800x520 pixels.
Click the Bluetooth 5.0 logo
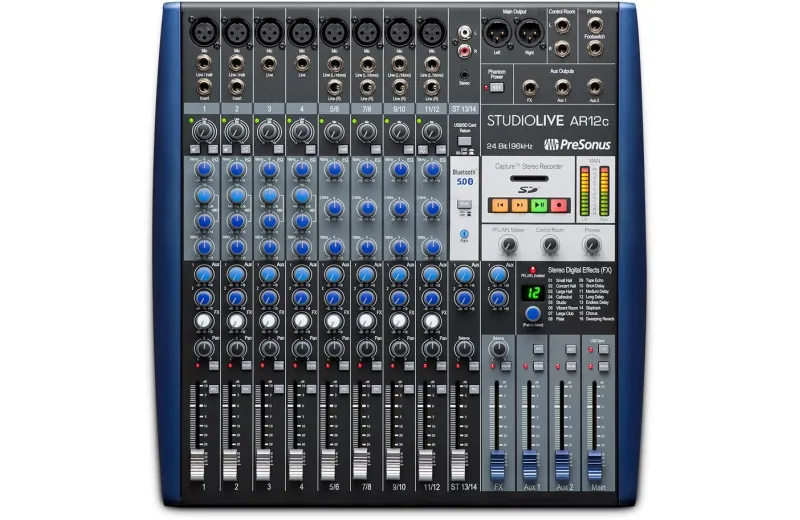tap(464, 177)
